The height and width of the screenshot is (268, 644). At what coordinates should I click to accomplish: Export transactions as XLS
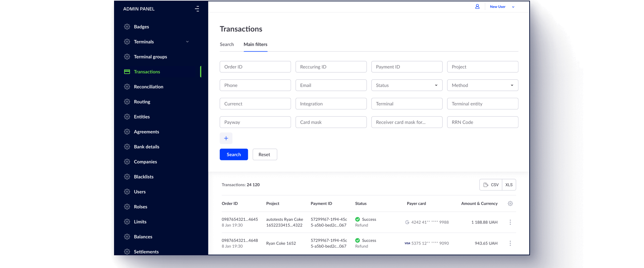point(509,185)
